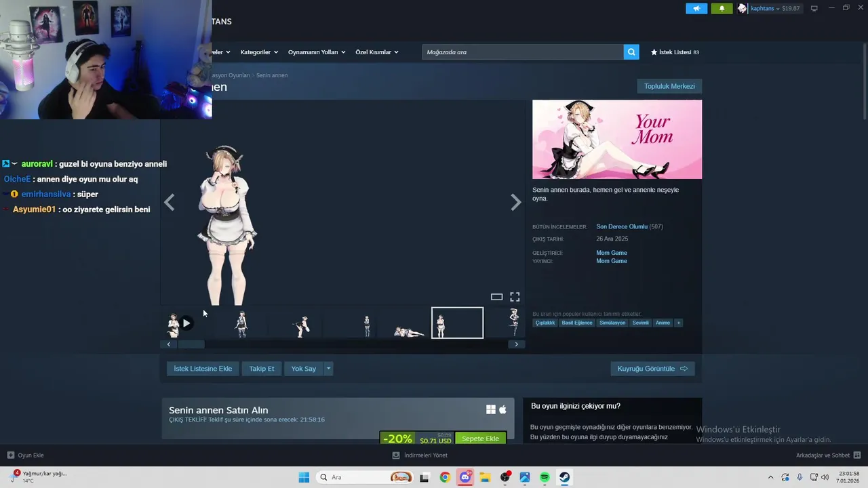The height and width of the screenshot is (488, 868).
Task: Click the 'Takip Et' follow button
Action: point(262,369)
